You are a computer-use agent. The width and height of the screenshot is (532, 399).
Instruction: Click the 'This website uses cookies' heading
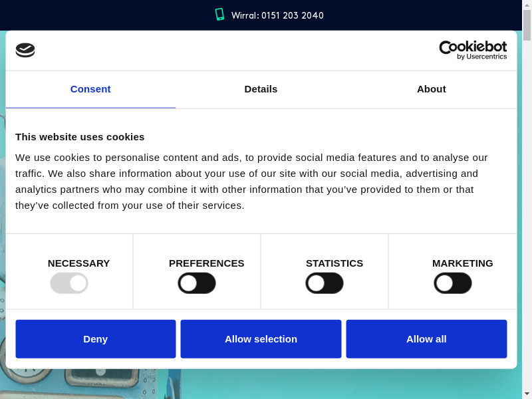[80, 137]
